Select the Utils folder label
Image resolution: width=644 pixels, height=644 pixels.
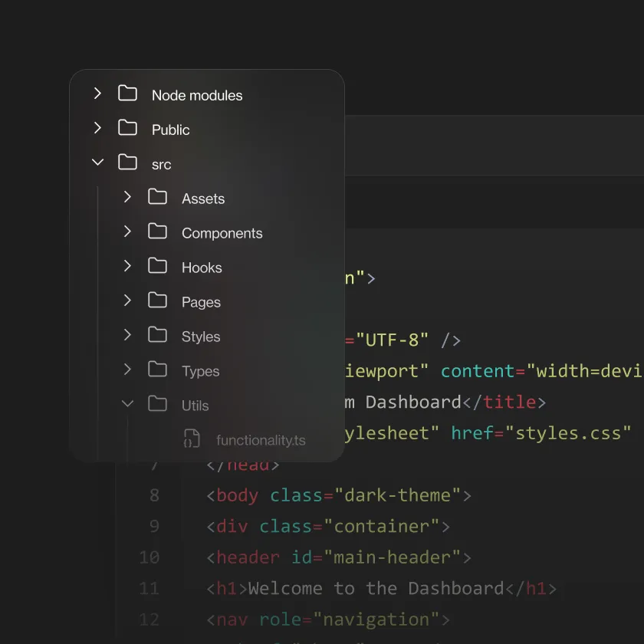(195, 406)
